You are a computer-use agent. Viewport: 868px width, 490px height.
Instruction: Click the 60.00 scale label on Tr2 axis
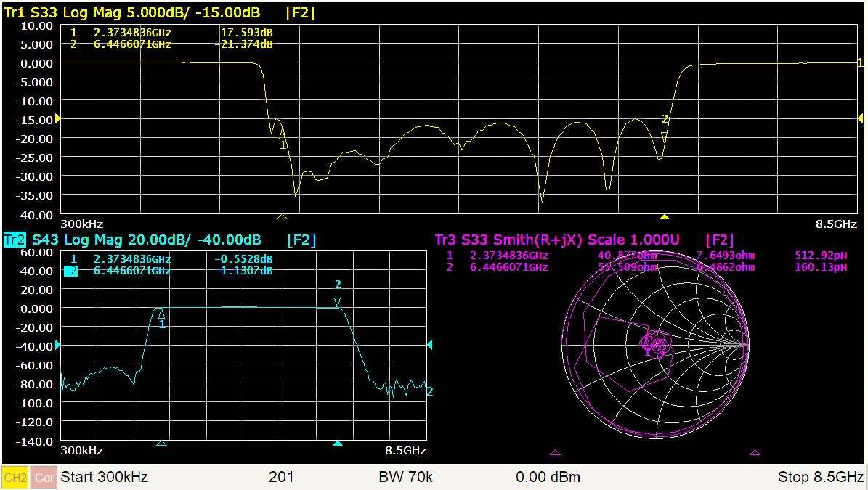36,252
